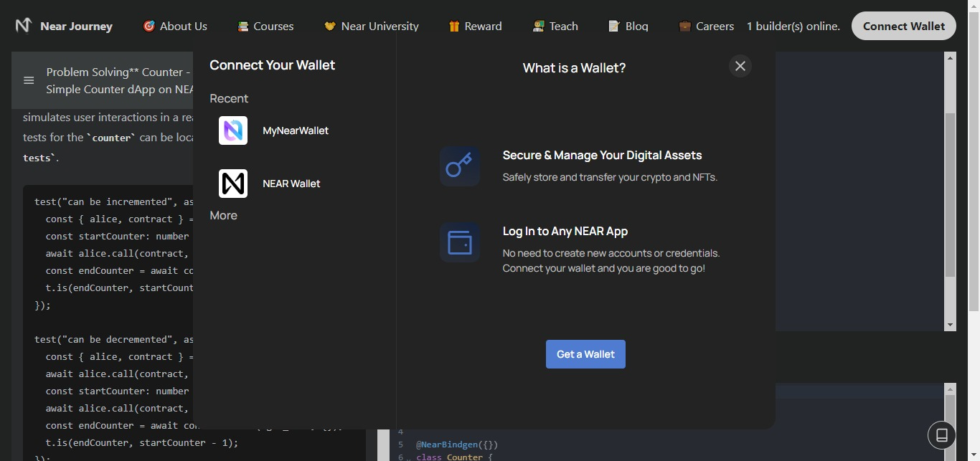Close the Connect Your Wallet dialog

click(740, 66)
